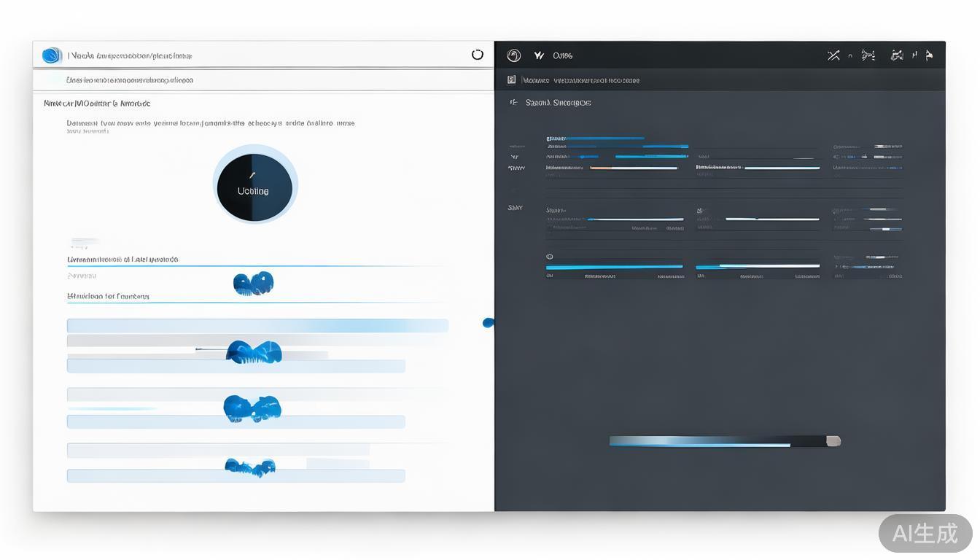Click the blue cloud icon on the bottom bar group
This screenshot has height=560, width=980.
tap(250, 467)
